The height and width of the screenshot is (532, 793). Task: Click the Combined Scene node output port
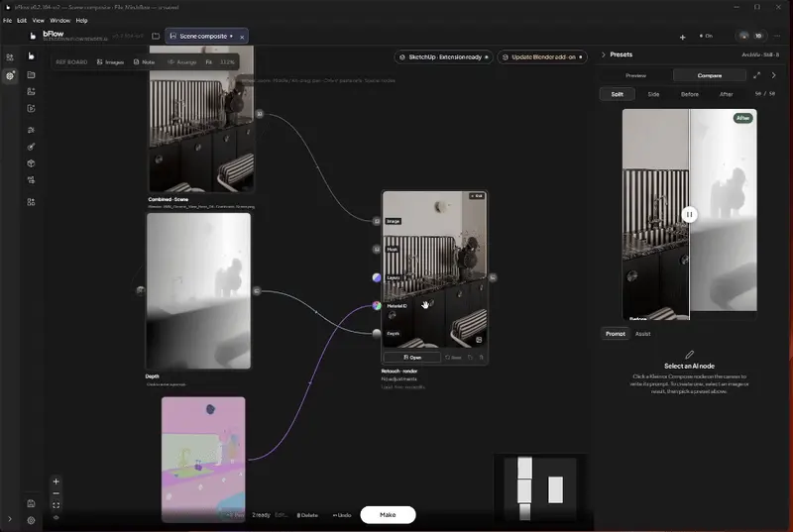pos(260,114)
